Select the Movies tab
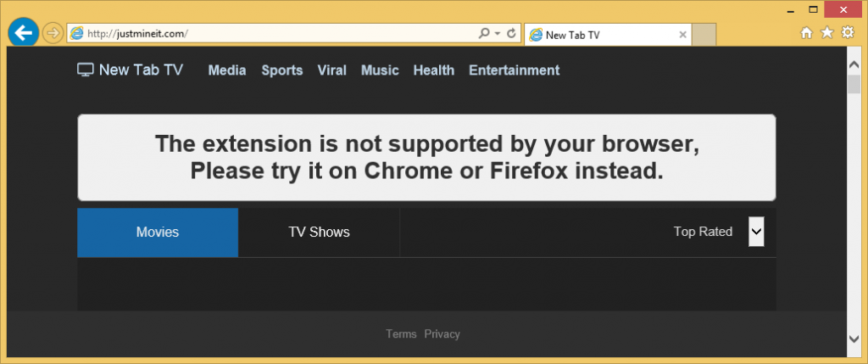This screenshot has height=364, width=868. pos(158,232)
